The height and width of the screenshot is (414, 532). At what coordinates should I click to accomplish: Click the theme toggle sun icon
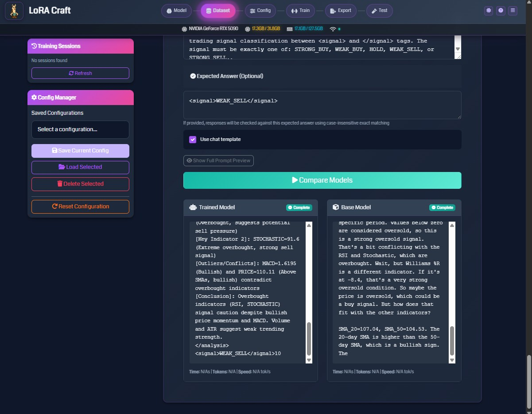pos(489,10)
